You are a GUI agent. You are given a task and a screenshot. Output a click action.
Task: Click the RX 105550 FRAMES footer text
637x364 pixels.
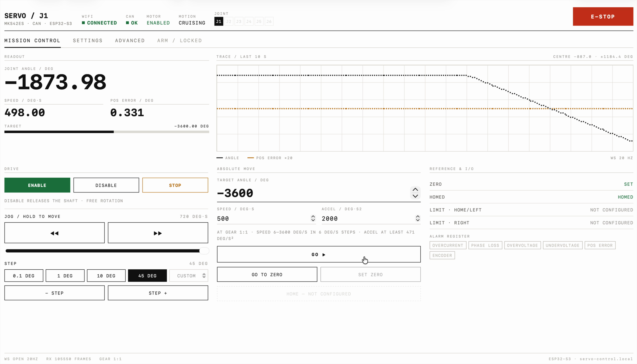tap(69, 359)
